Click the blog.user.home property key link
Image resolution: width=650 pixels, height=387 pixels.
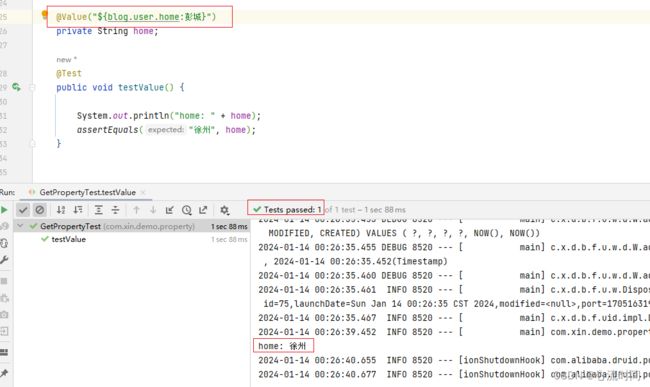pos(143,17)
